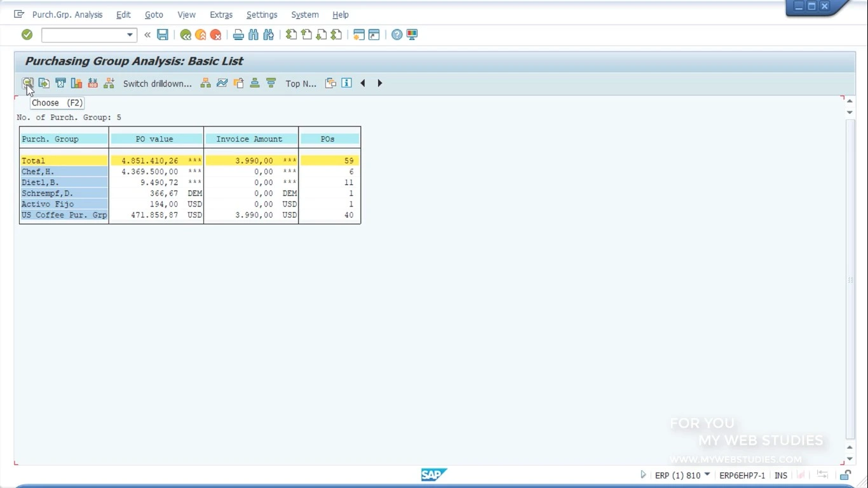This screenshot has height=488, width=868.
Task: Click the orange export-to-folder icon
Action: 238,83
